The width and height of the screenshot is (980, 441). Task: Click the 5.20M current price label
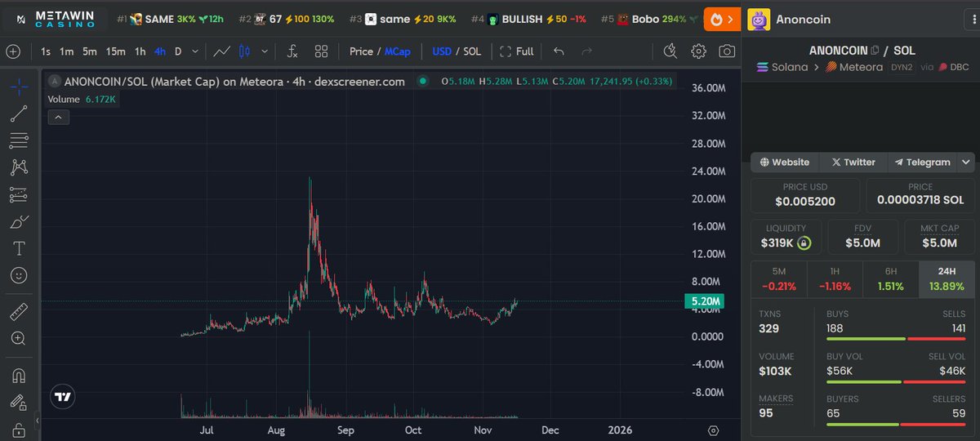coord(704,301)
